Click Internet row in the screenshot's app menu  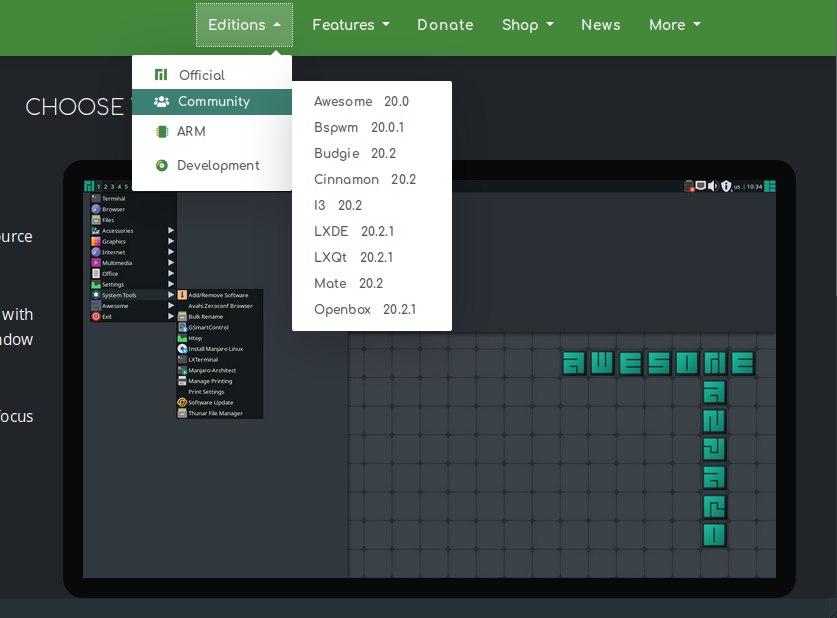(x=132, y=252)
